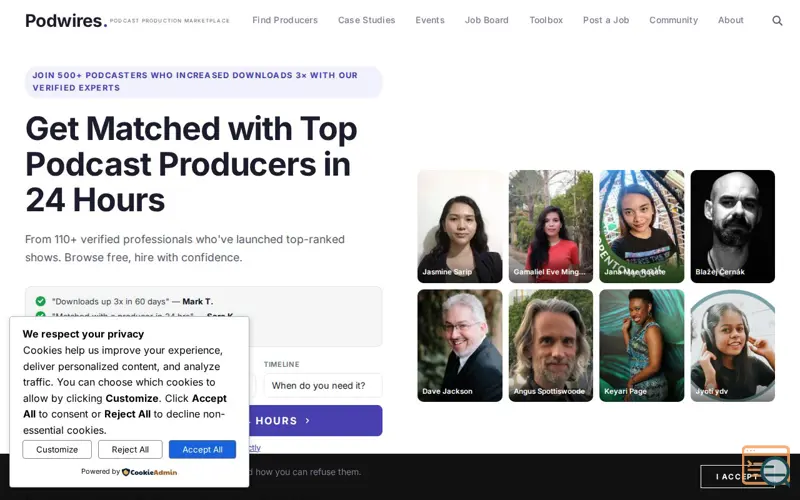The width and height of the screenshot is (800, 500).
Task: Open Jyoti ydv profile card
Action: pyautogui.click(x=733, y=345)
